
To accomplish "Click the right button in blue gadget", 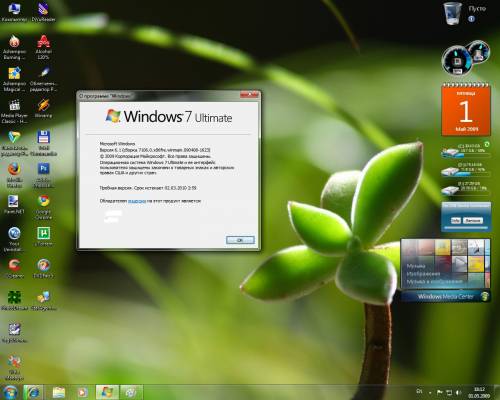I will tap(473, 221).
